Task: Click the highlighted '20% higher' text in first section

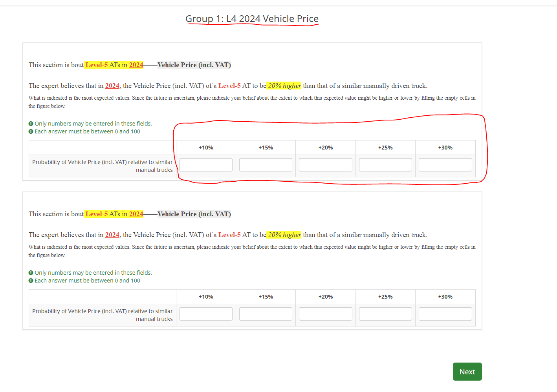Action: (284, 86)
